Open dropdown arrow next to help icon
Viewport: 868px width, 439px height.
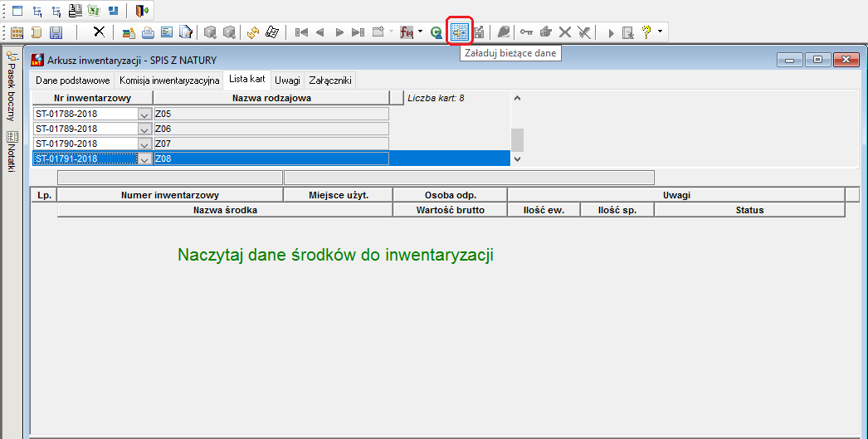click(x=660, y=32)
